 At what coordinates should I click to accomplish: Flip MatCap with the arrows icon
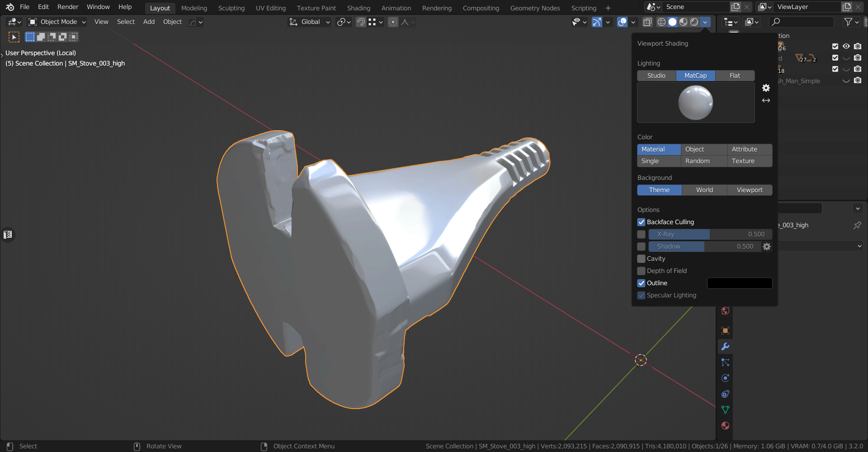pos(766,100)
